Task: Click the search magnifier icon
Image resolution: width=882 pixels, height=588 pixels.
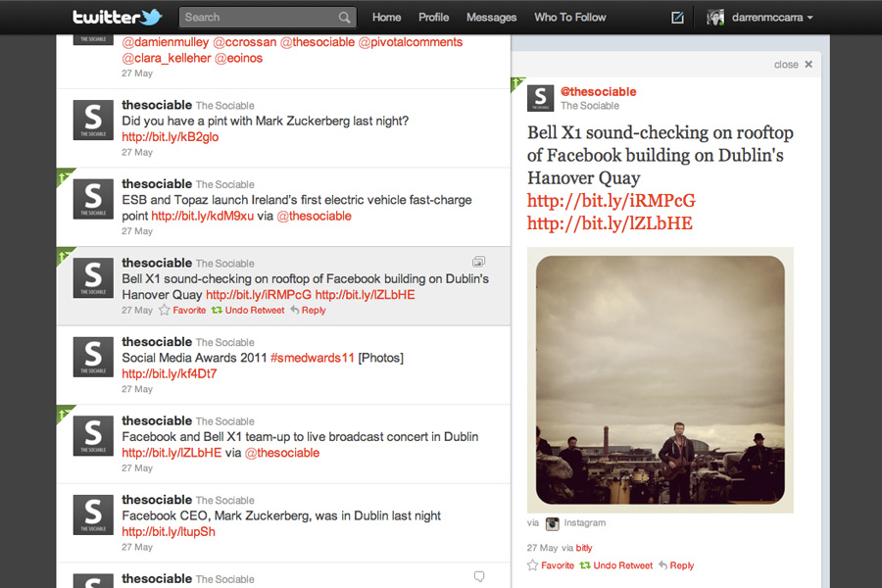Action: [x=343, y=17]
